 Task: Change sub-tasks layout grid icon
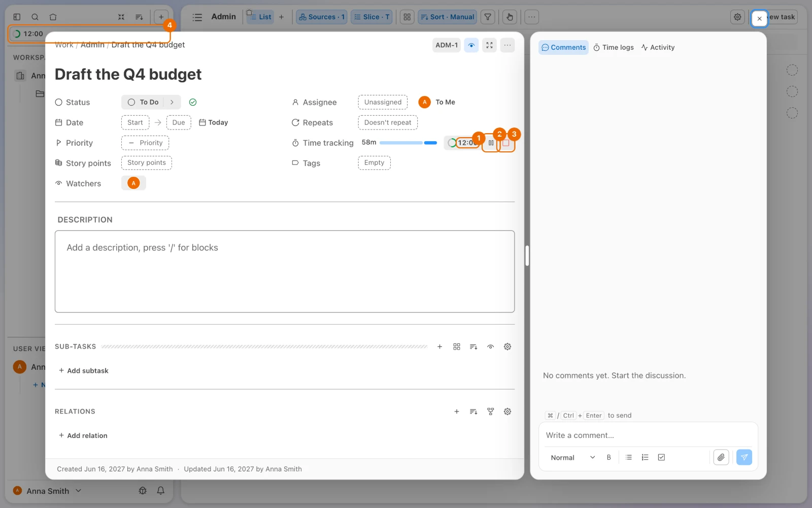457,346
